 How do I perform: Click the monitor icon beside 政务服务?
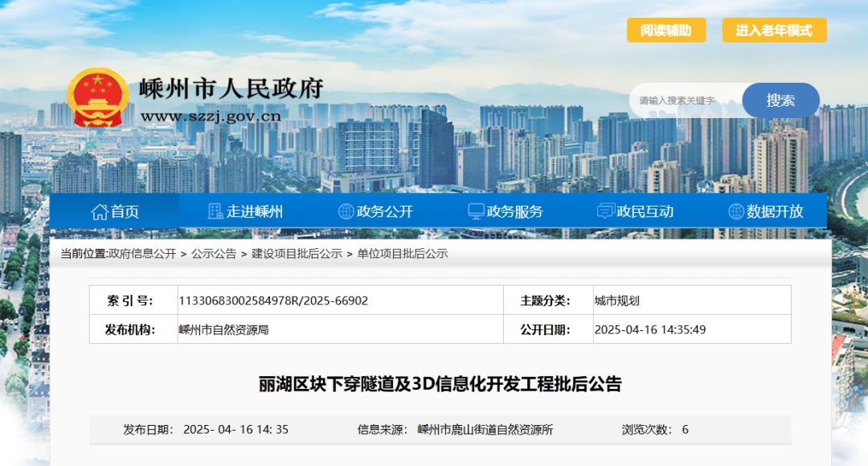(476, 211)
